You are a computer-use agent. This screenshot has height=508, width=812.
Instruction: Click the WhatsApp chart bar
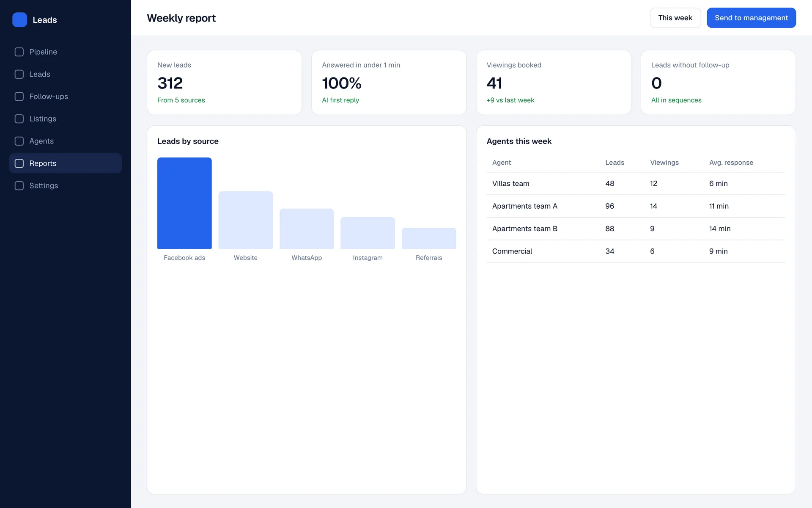(307, 229)
